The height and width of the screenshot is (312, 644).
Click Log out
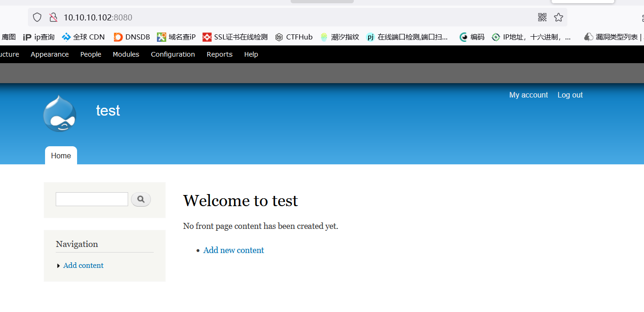570,95
